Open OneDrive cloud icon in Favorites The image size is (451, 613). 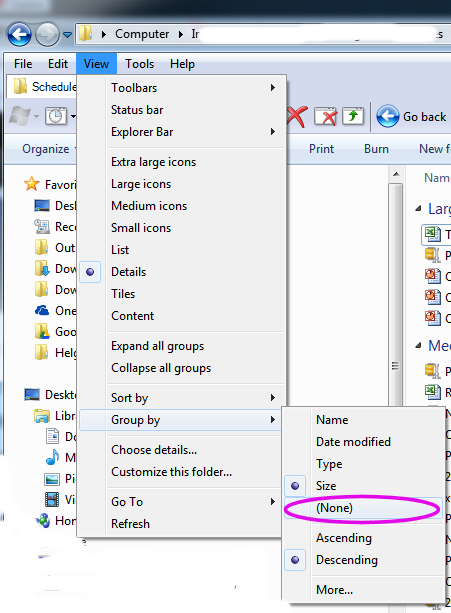coord(42,311)
